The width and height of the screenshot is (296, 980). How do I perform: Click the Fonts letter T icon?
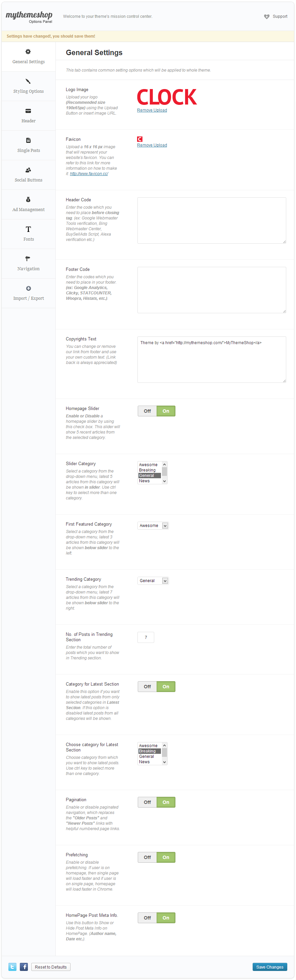pos(28,230)
